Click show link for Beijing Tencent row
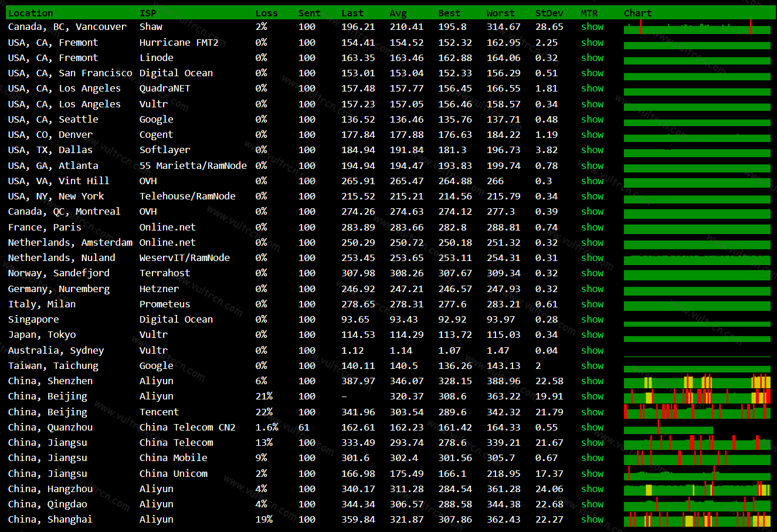This screenshot has height=532, width=777. click(x=592, y=412)
